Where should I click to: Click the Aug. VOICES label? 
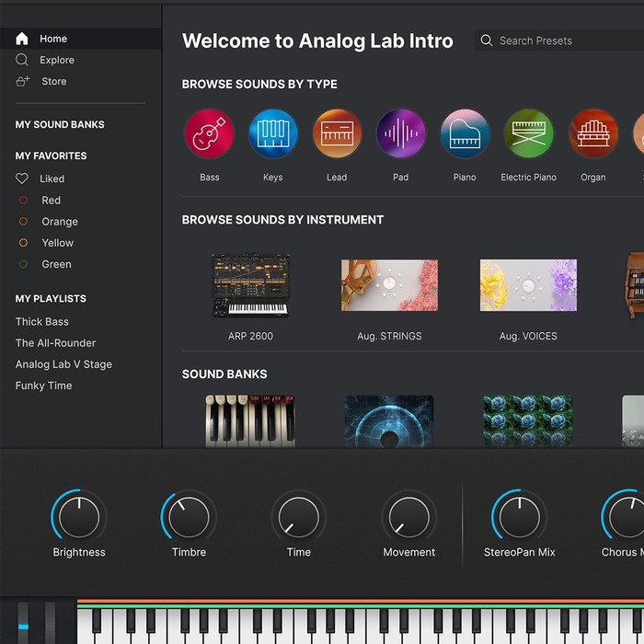click(528, 336)
